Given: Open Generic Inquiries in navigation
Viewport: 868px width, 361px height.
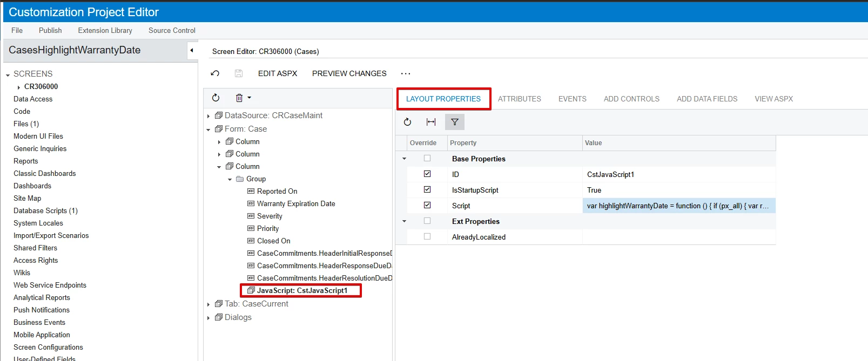Looking at the screenshot, I should coord(40,149).
